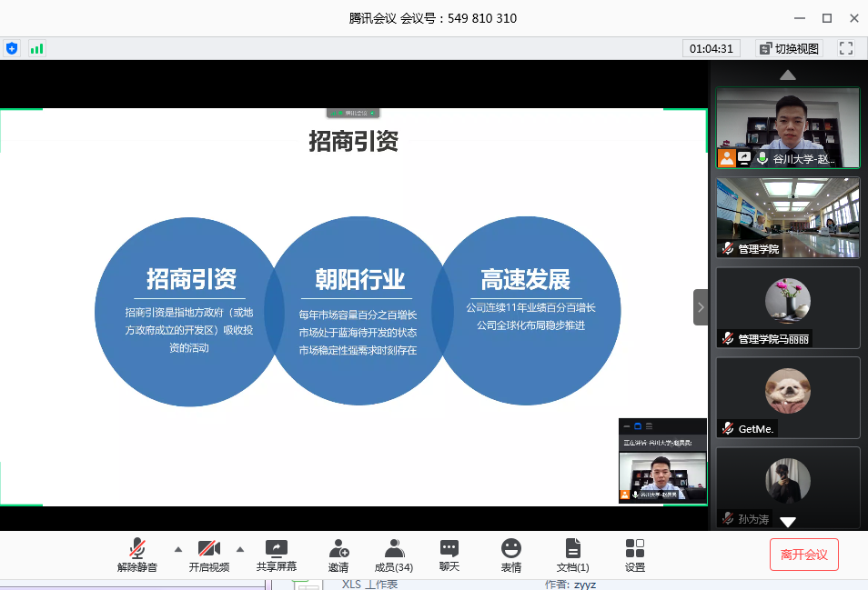Check the green network signal icon
868x590 pixels.
tap(36, 48)
